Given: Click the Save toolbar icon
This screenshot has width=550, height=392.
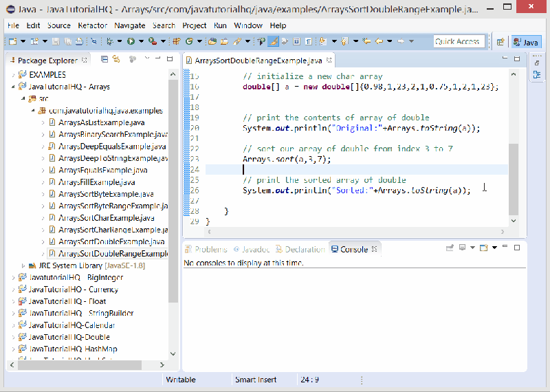Looking at the screenshot, I should tap(56, 41).
